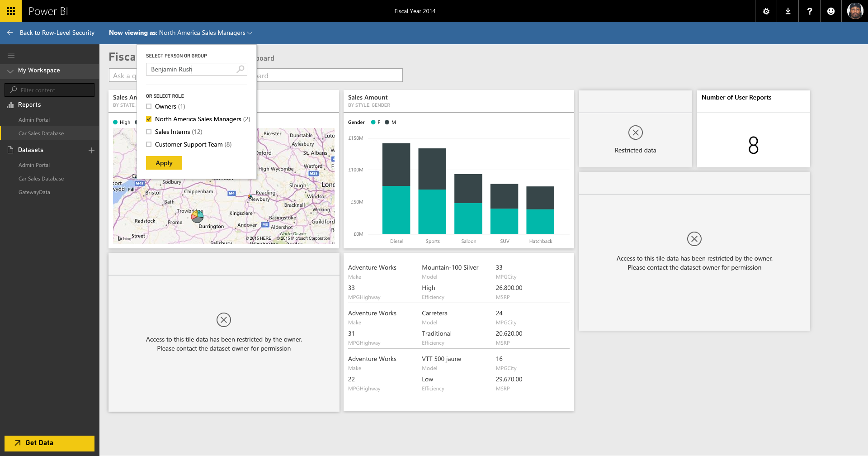
Task: Click the Datasets document icon
Action: pos(10,150)
